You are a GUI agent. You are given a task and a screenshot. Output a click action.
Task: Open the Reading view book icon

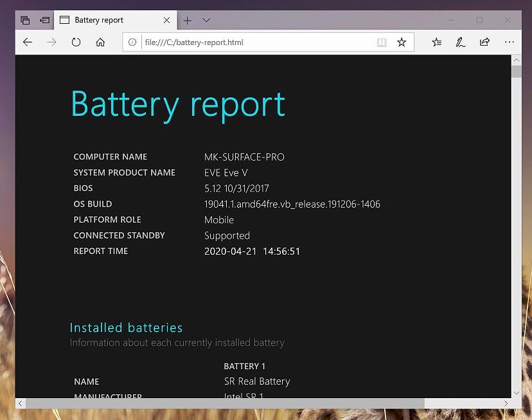[x=382, y=42]
